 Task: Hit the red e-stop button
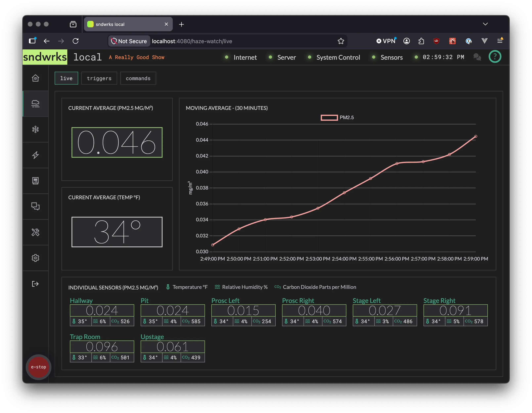coord(38,367)
